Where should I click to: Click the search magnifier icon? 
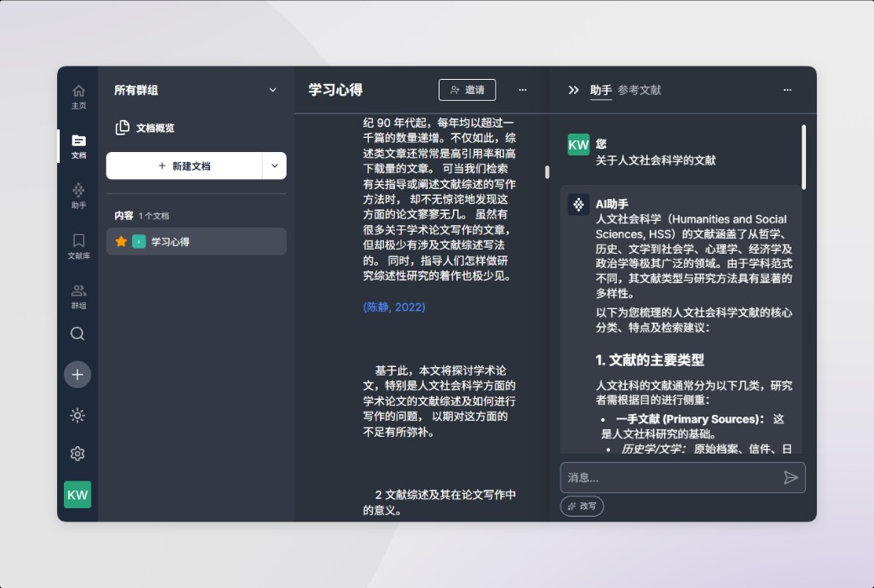click(x=77, y=333)
